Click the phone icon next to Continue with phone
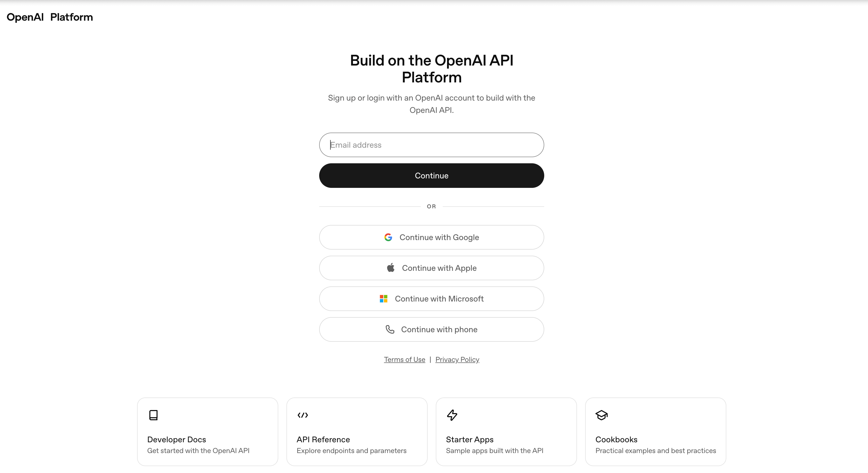This screenshot has height=473, width=868. click(390, 329)
